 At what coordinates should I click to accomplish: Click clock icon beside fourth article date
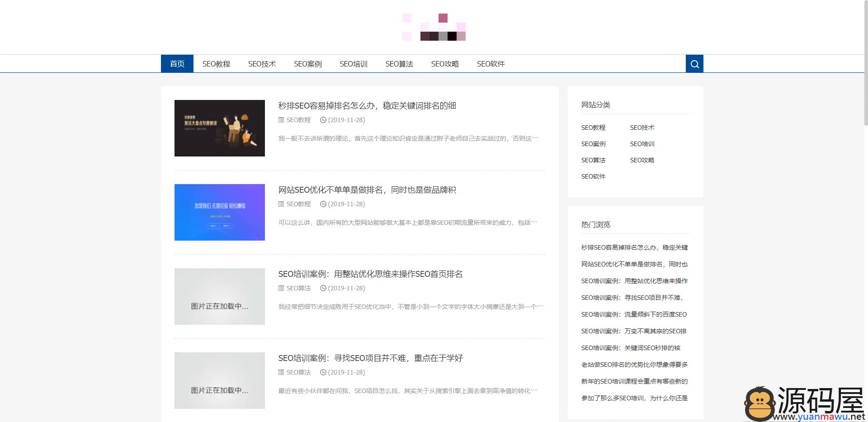[x=323, y=372]
